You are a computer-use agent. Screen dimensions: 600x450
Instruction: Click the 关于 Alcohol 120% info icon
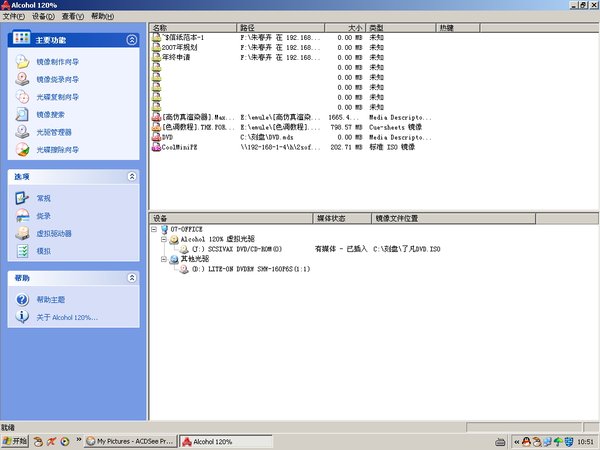coord(23,317)
